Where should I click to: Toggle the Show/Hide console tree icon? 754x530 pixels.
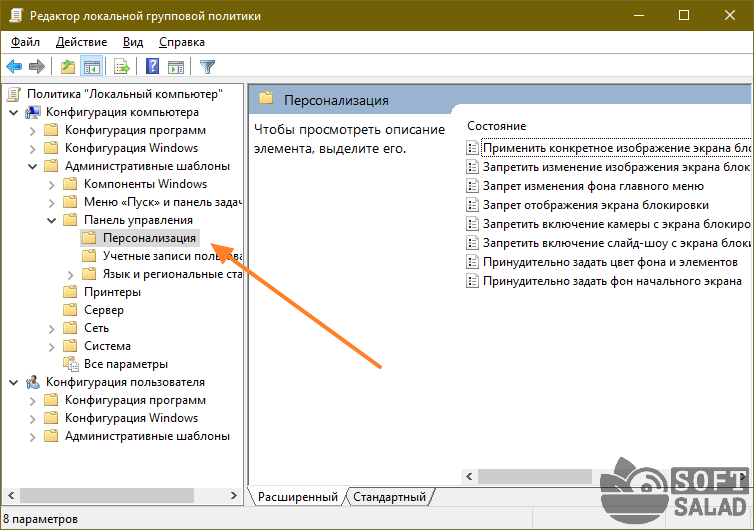[x=91, y=66]
